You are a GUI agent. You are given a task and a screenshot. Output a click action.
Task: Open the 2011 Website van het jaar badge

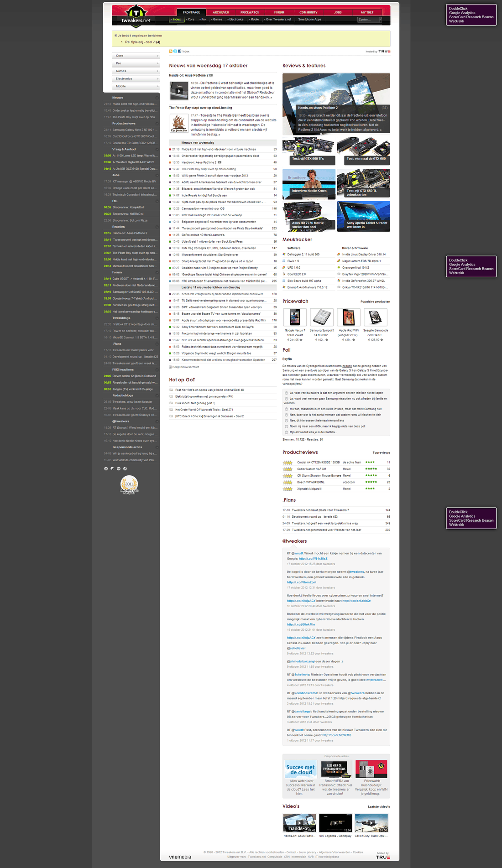(x=129, y=485)
